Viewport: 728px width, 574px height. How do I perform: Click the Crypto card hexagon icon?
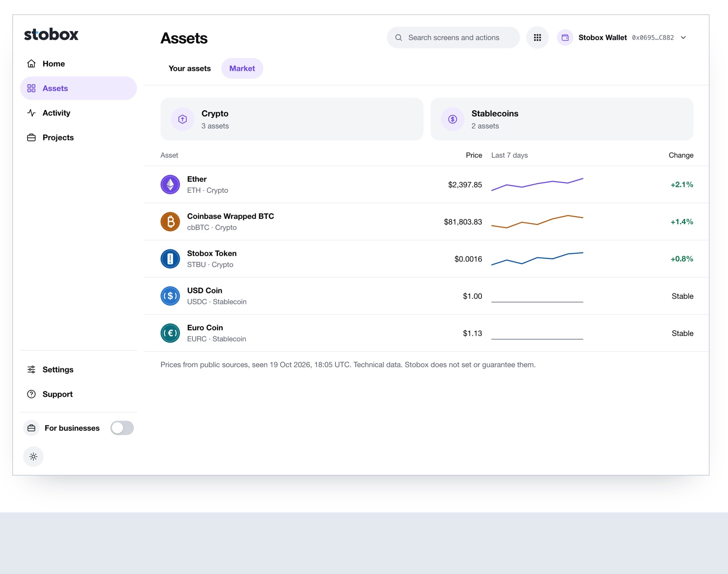pyautogui.click(x=182, y=119)
